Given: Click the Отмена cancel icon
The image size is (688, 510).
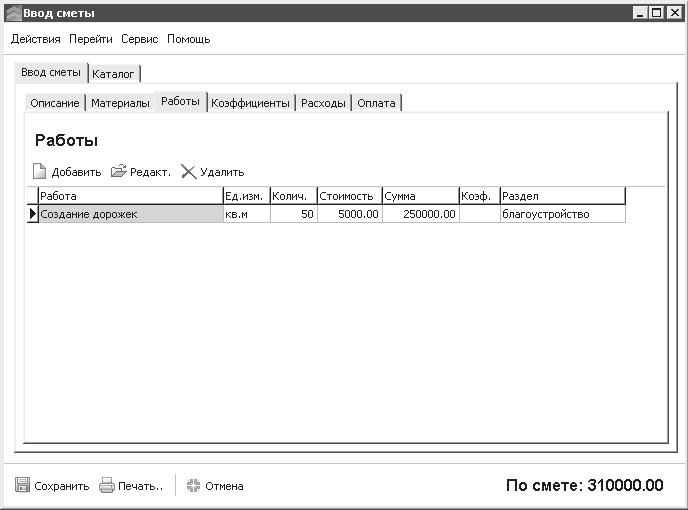Looking at the screenshot, I should click(194, 486).
